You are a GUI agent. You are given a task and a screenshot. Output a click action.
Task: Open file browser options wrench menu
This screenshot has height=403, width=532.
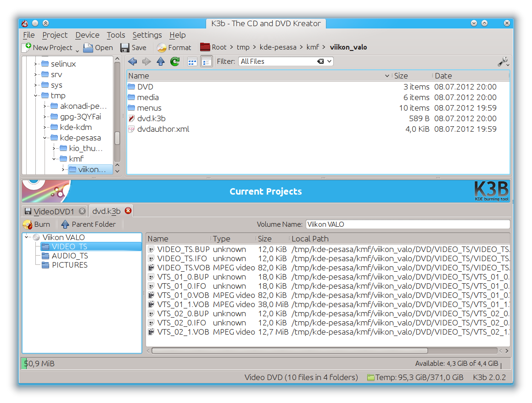(x=503, y=62)
